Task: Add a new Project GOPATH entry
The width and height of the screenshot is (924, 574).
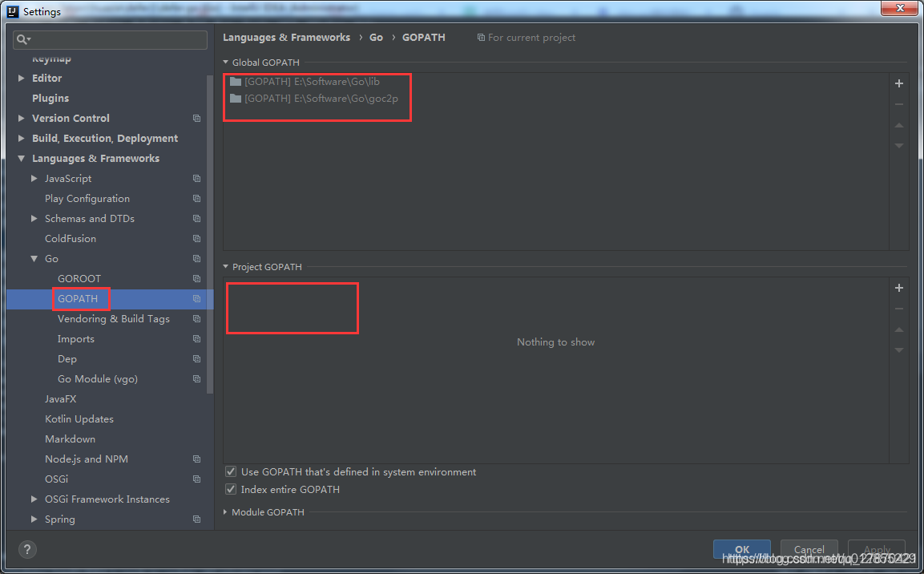Action: [x=898, y=288]
